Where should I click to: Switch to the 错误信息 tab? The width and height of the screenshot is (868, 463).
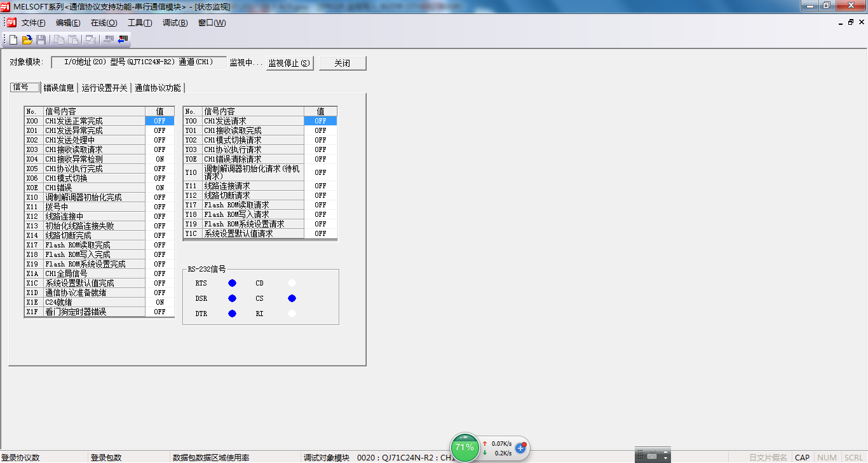59,88
